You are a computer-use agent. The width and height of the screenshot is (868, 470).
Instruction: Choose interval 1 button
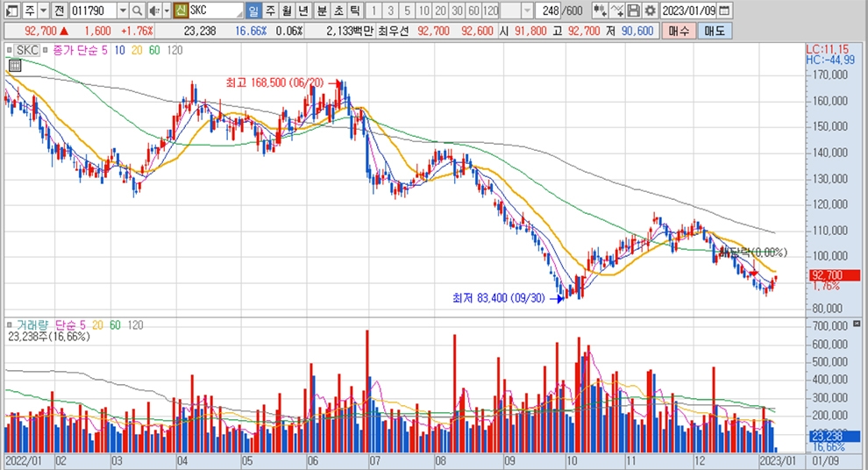[374, 10]
